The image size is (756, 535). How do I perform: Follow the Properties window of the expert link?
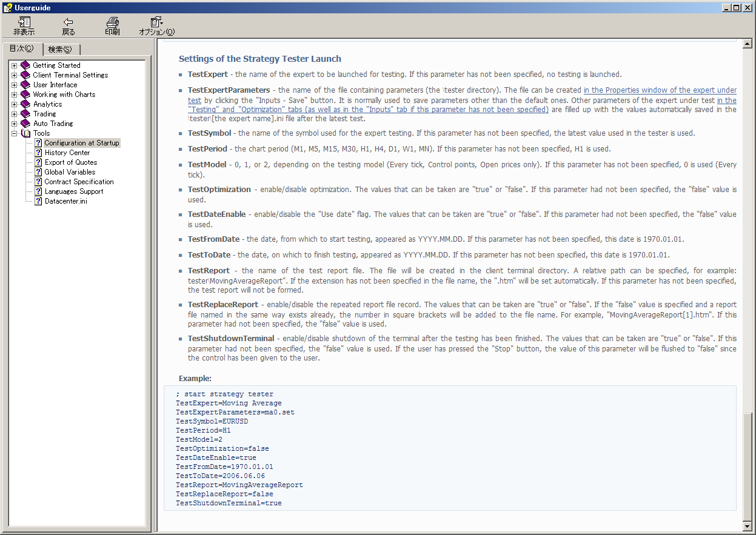(660, 90)
